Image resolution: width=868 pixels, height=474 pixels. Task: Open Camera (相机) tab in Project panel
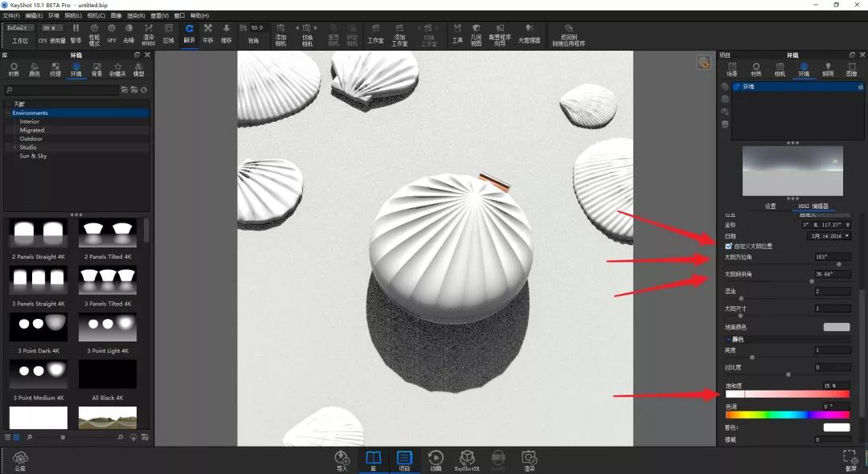click(x=780, y=70)
